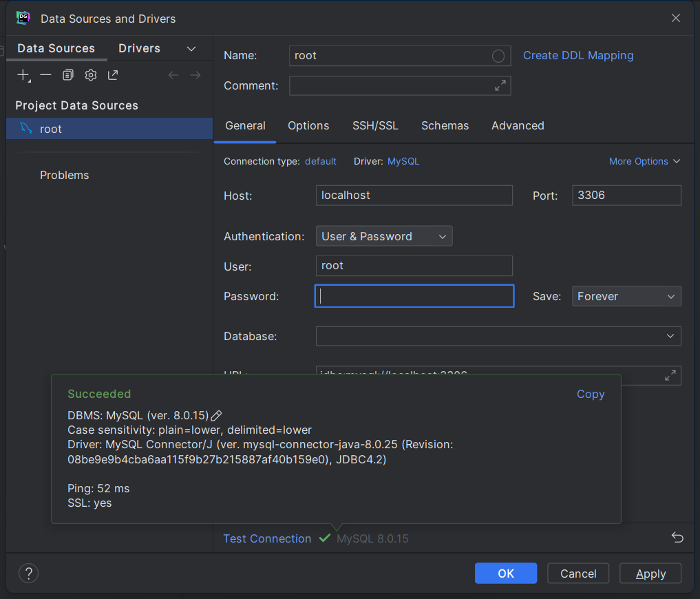The height and width of the screenshot is (599, 700).
Task: Duplicate the selected data source
Action: pos(68,75)
